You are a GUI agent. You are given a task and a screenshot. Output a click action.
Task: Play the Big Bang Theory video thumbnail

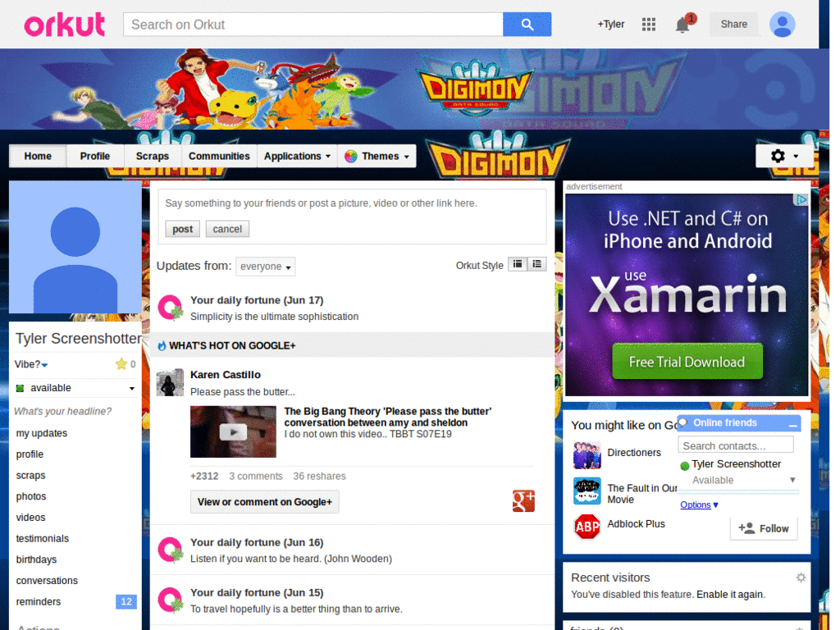[233, 431]
